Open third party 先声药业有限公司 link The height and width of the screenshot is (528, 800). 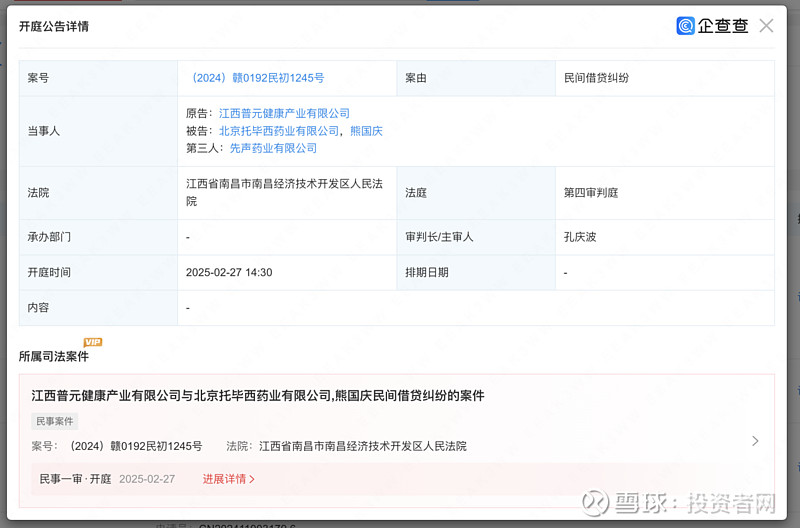pos(273,148)
